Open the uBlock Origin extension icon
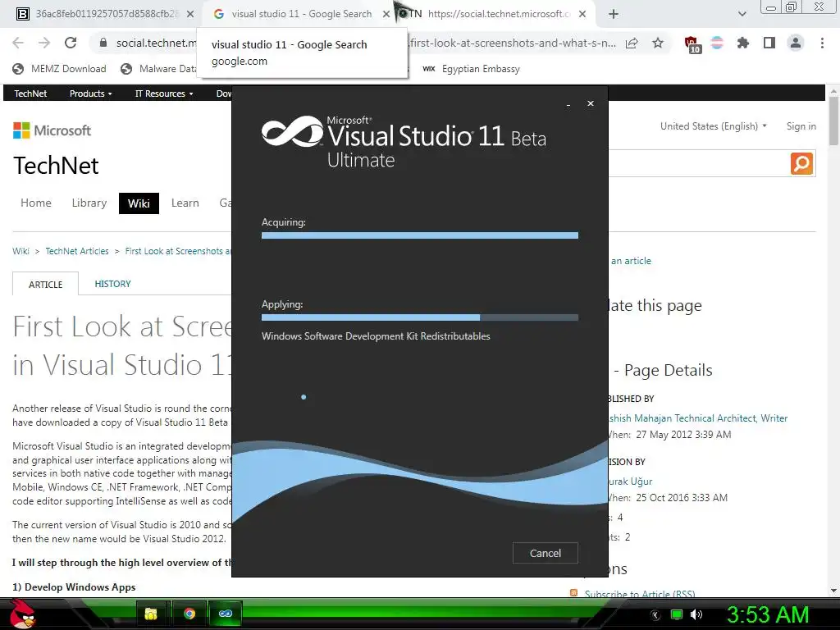Viewport: 840px width, 630px height. pos(692,44)
